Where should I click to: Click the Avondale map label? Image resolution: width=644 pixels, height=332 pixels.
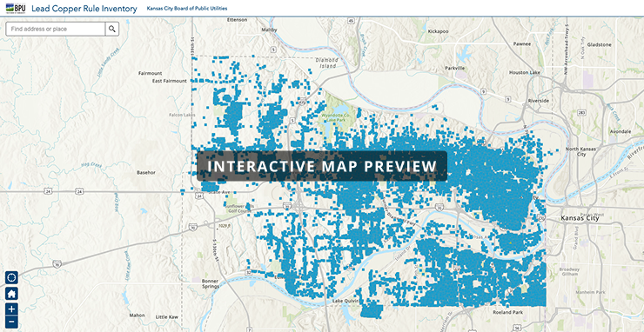point(621,132)
